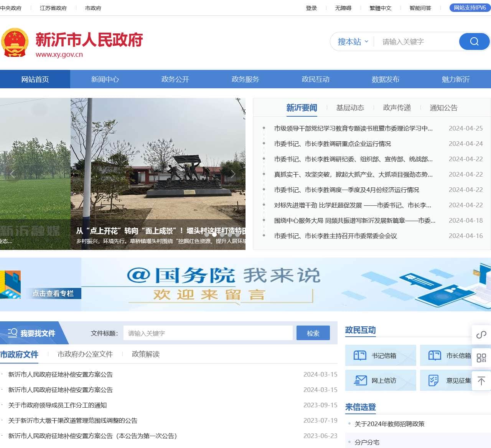The width and height of the screenshot is (491, 448).
Task: Open 网站首页 navigation tab
Action: click(35, 79)
